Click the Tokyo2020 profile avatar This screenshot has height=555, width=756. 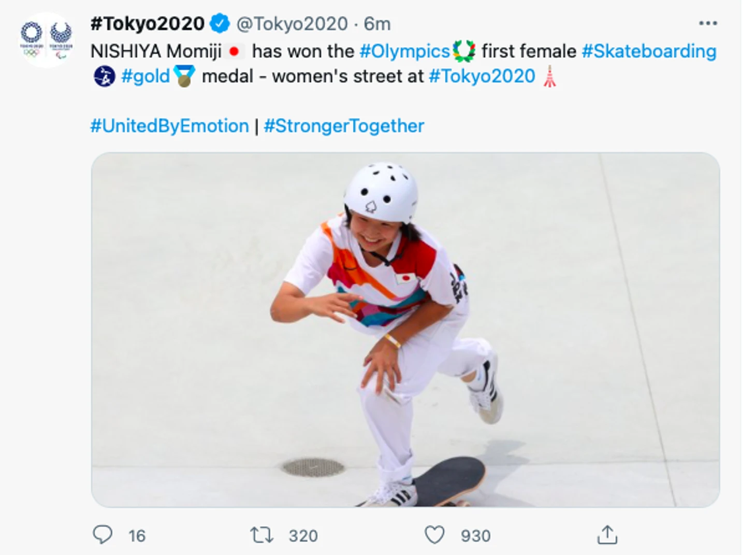(x=46, y=40)
